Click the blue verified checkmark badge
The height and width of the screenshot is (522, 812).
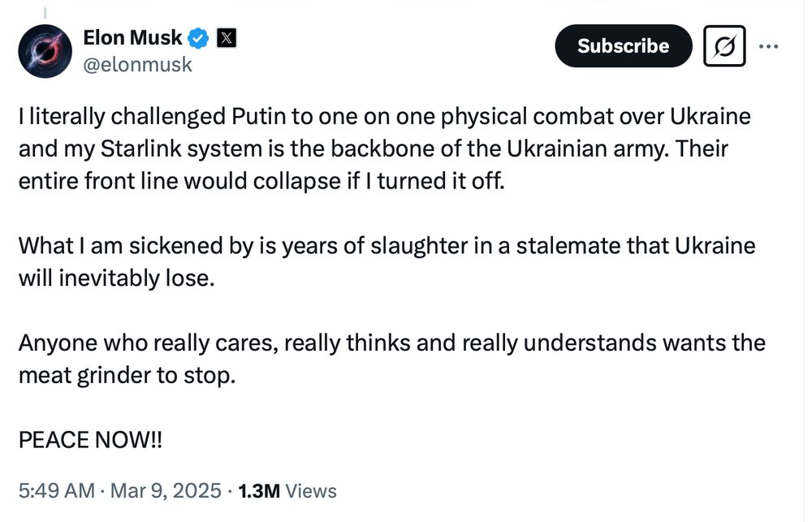coord(198,38)
